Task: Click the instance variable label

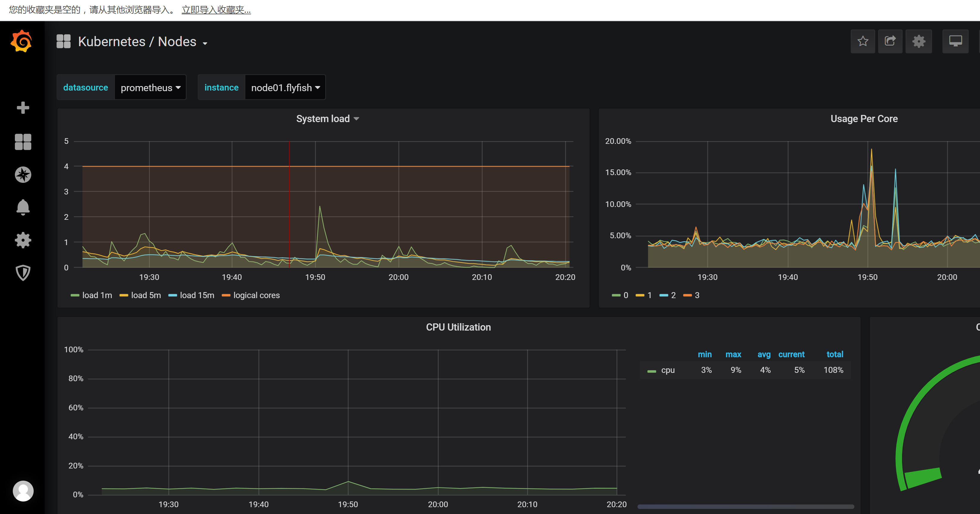Action: coord(222,88)
